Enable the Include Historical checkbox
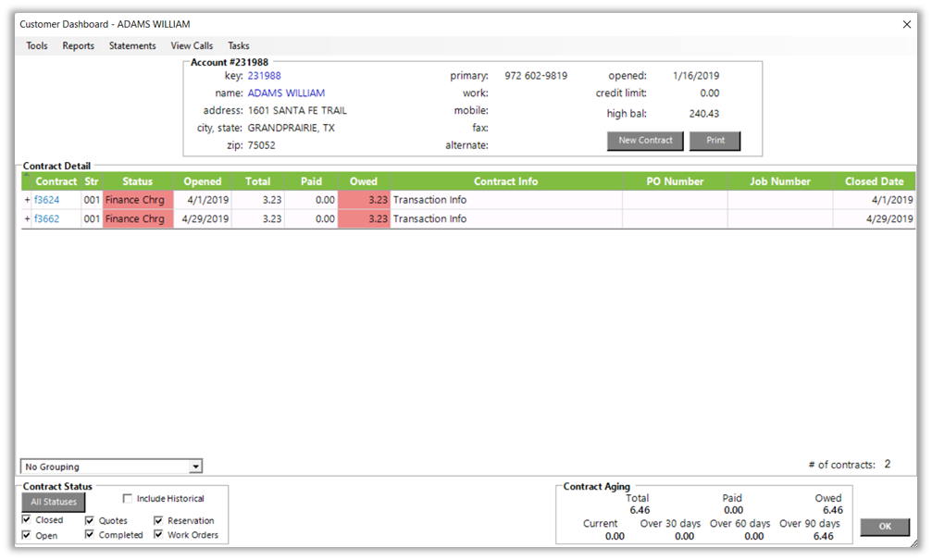The image size is (932, 560). click(x=128, y=499)
